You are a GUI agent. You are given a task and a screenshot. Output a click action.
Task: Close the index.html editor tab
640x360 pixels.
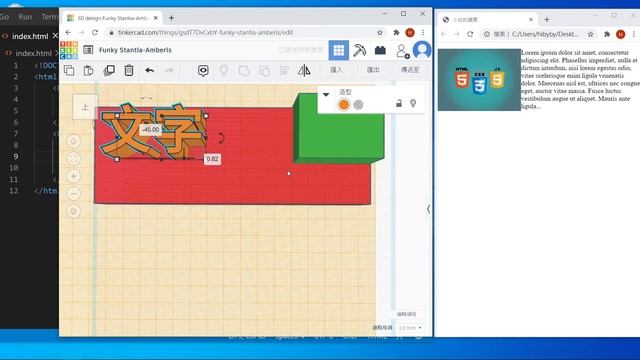point(55,36)
